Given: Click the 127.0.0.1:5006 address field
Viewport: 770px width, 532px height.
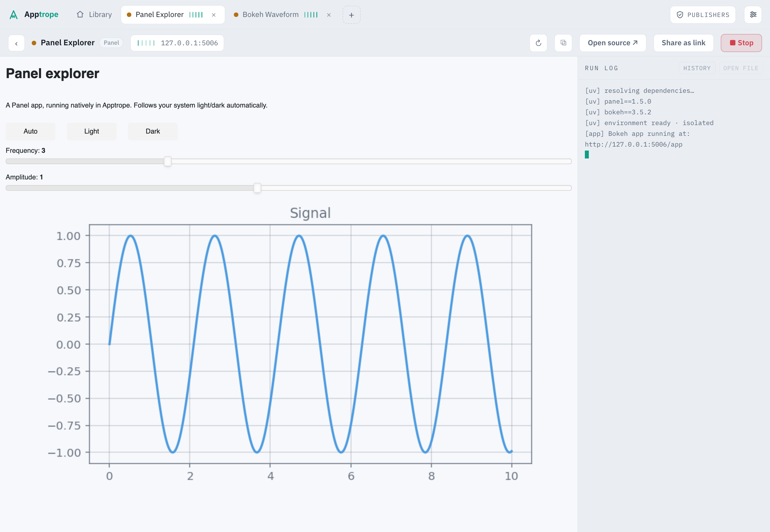Looking at the screenshot, I should pyautogui.click(x=177, y=43).
